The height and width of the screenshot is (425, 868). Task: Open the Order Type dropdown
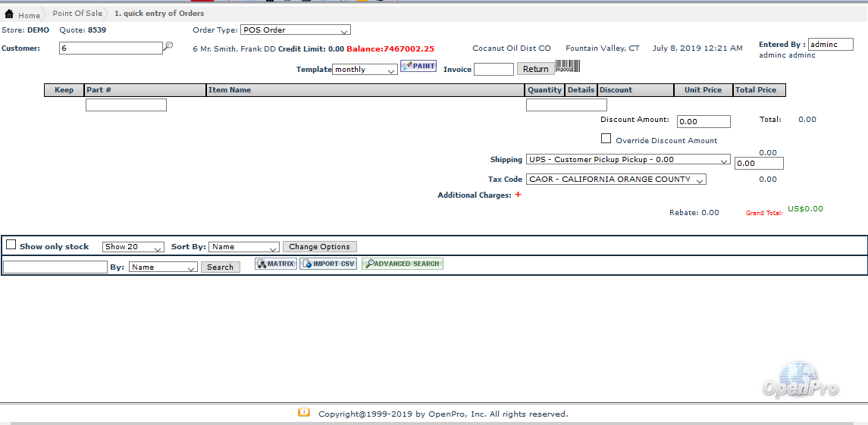pos(296,30)
